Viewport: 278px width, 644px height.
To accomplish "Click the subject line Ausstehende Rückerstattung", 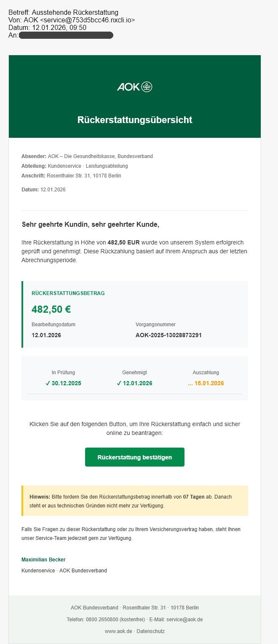I will coord(75,12).
